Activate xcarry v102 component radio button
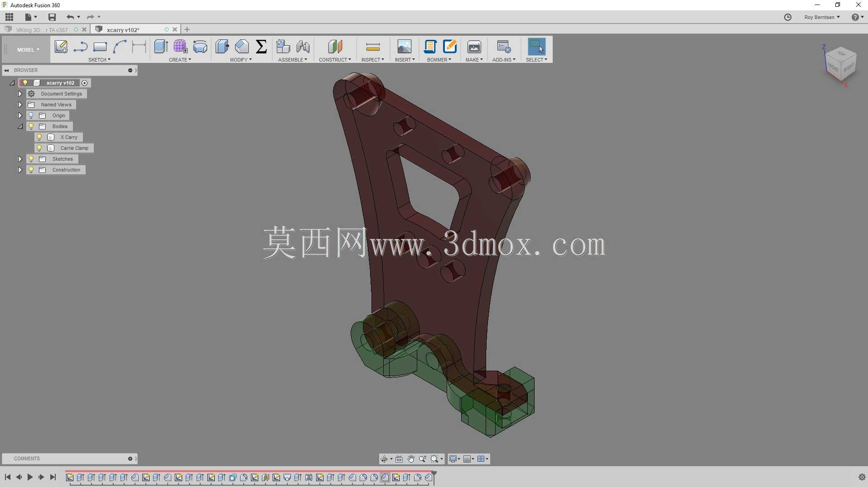The width and height of the screenshot is (868, 487). point(85,83)
